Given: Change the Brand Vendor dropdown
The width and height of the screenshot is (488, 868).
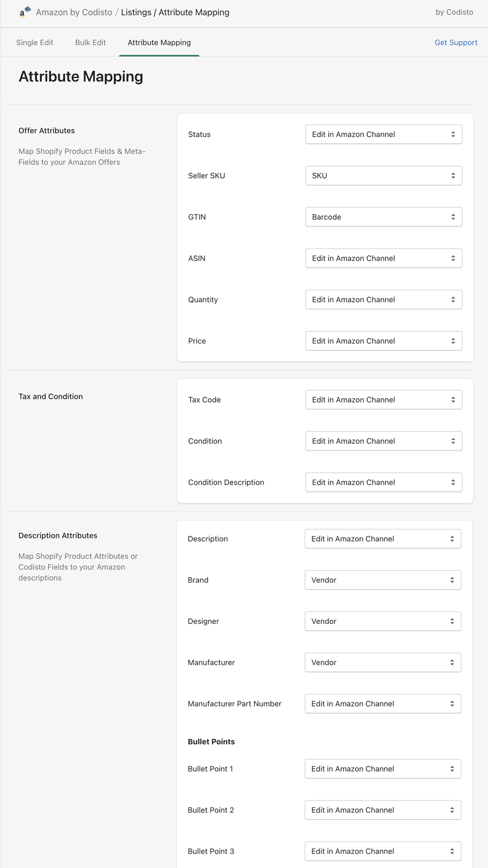Looking at the screenshot, I should tap(383, 580).
